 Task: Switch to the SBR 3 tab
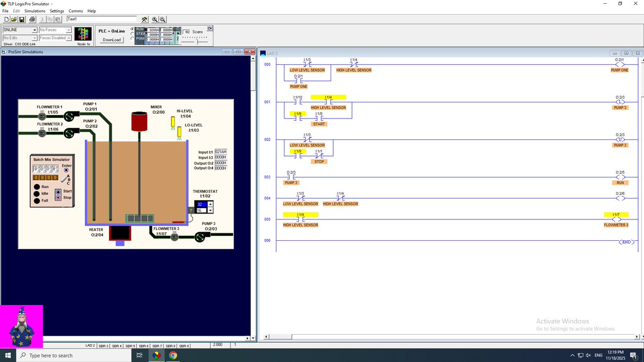pyautogui.click(x=104, y=345)
